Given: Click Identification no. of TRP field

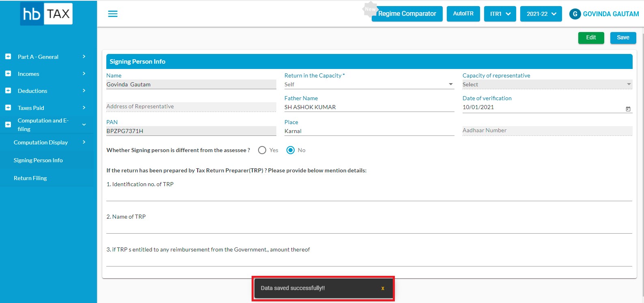Looking at the screenshot, I should pos(369,196).
